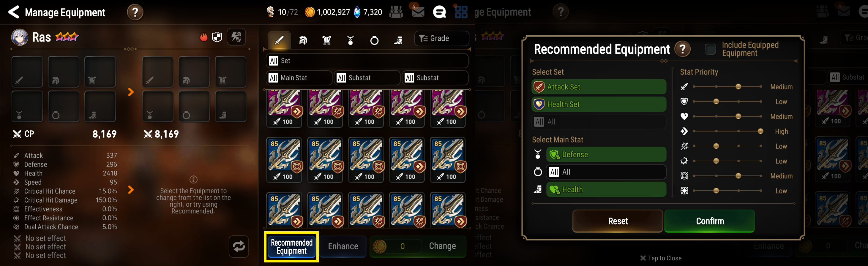Switch to the ring equipment tab
The height and width of the screenshot is (266, 868).
(374, 41)
